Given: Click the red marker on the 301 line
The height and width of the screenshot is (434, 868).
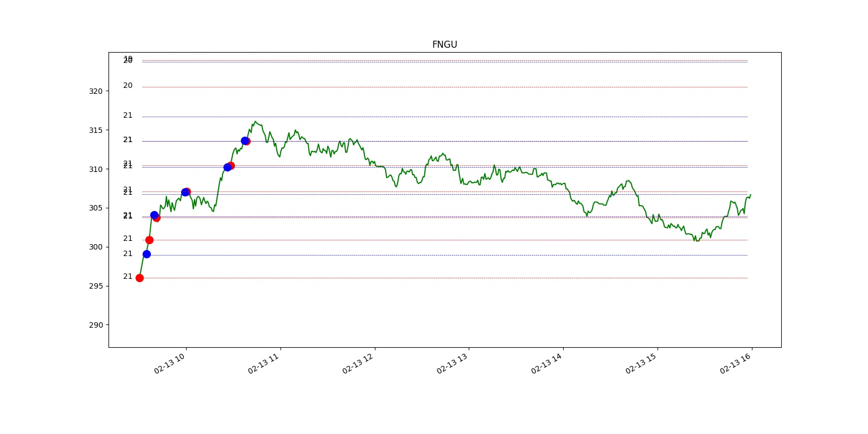Looking at the screenshot, I should coord(149,240).
